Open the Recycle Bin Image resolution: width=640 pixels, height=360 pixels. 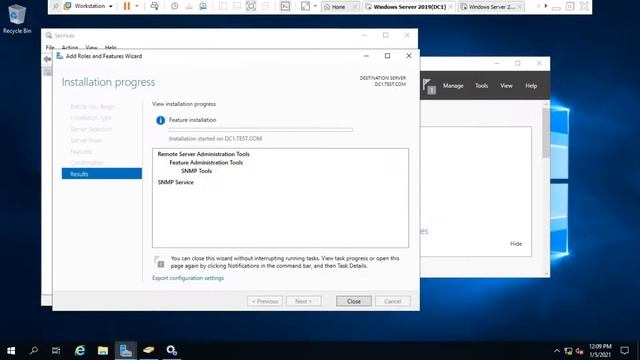[x=17, y=19]
